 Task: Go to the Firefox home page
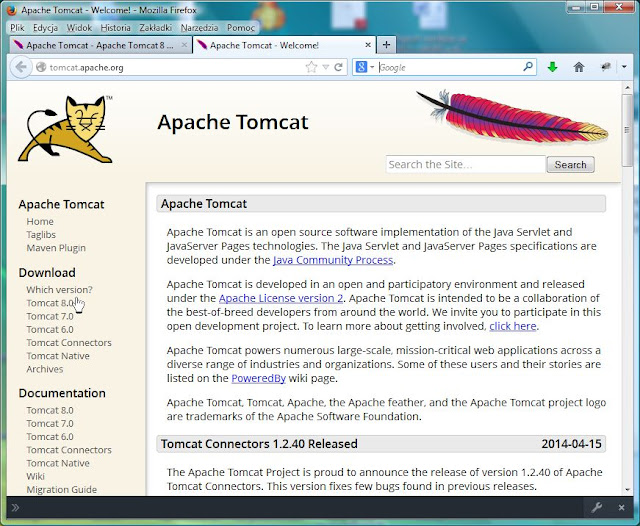[578, 67]
